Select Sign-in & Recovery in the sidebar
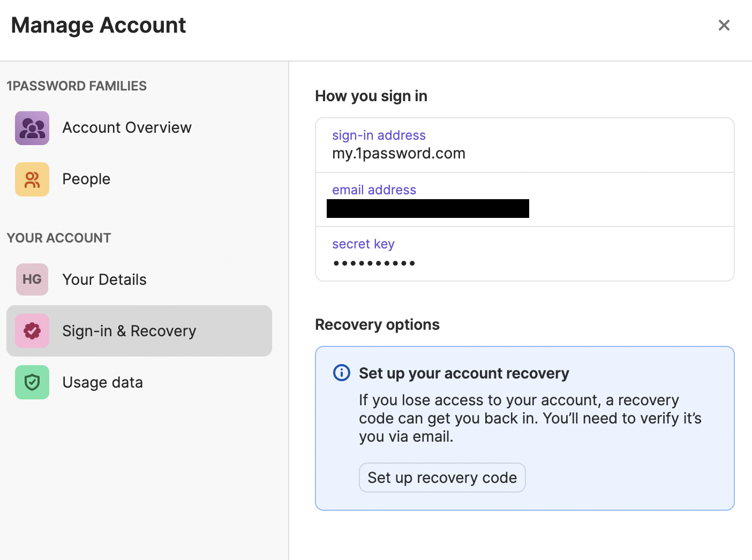 tap(129, 331)
